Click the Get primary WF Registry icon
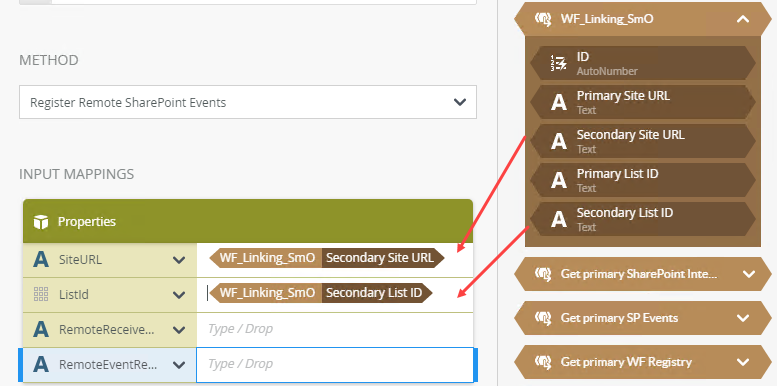The height and width of the screenshot is (386, 777). 543,362
